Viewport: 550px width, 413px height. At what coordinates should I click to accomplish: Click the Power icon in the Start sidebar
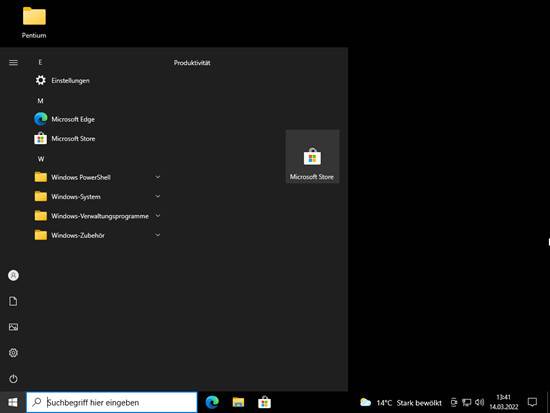(x=13, y=379)
